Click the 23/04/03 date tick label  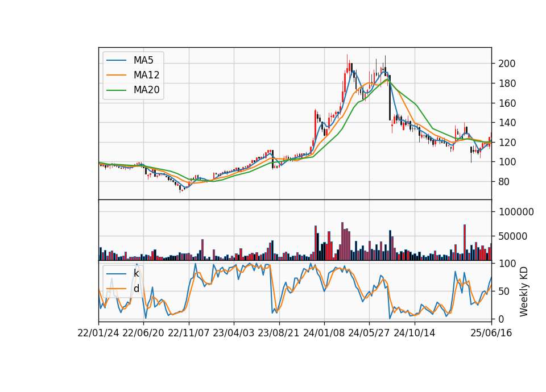point(234,333)
